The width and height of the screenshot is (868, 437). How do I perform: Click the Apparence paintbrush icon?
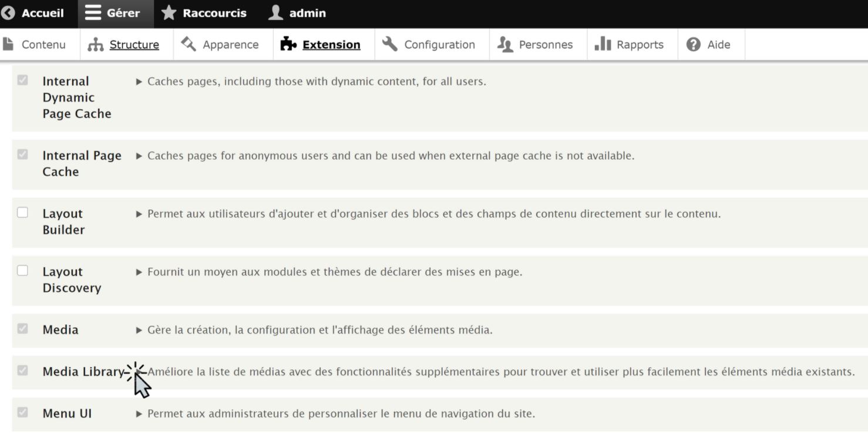[189, 44]
